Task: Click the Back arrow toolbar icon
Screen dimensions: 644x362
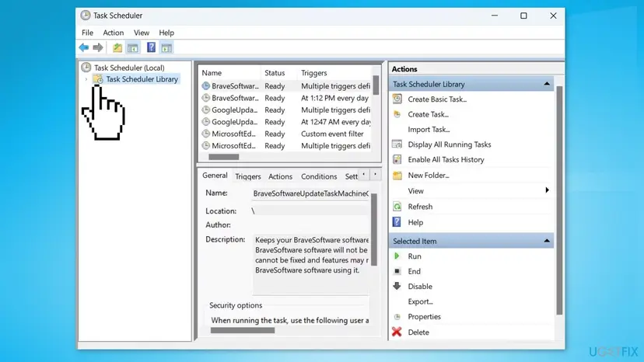Action: tap(84, 47)
